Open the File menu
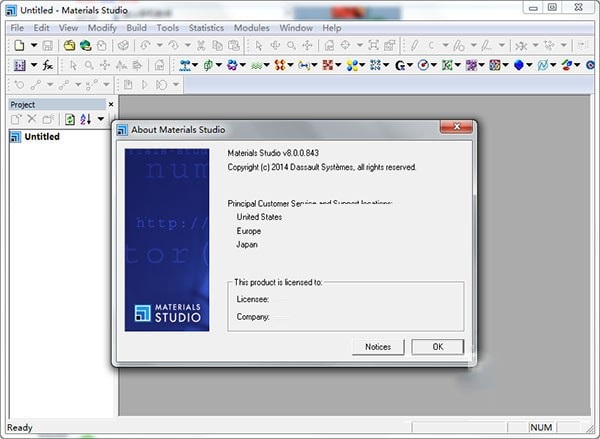This screenshot has height=439, width=600. point(17,28)
